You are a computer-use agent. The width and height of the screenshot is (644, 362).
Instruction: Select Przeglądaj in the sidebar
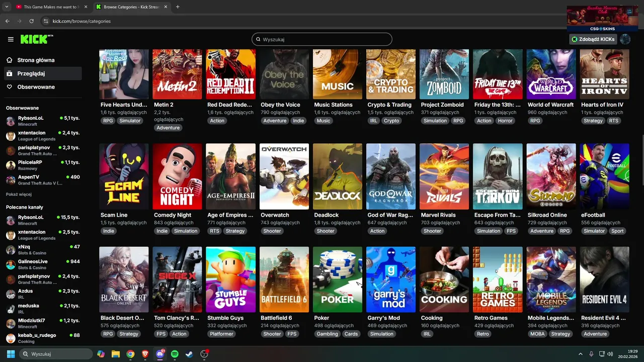coord(42,73)
